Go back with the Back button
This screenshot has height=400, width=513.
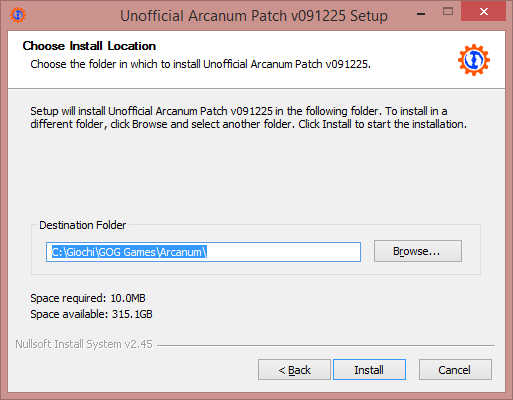294,370
